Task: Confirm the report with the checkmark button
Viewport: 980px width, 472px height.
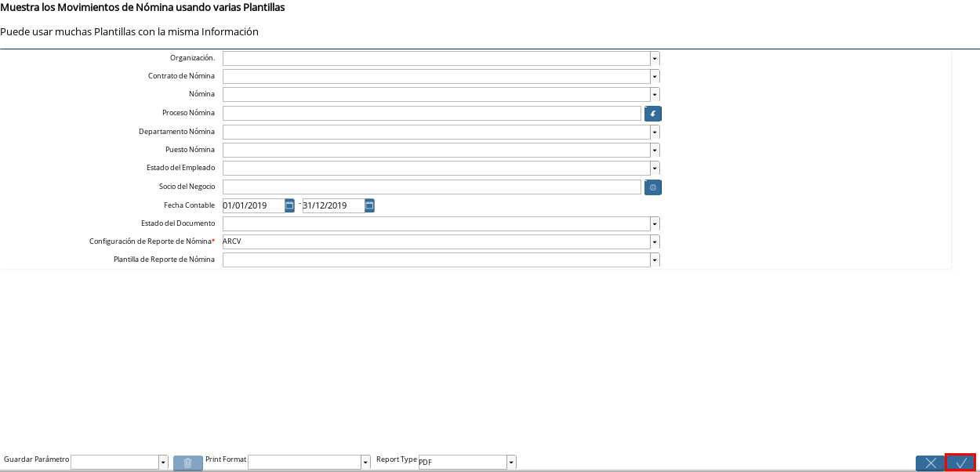Action: click(x=960, y=463)
